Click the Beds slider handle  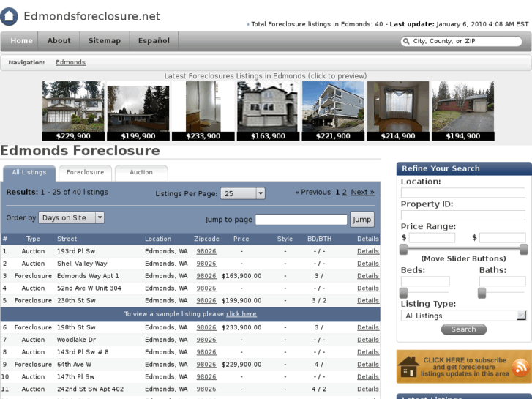point(403,293)
